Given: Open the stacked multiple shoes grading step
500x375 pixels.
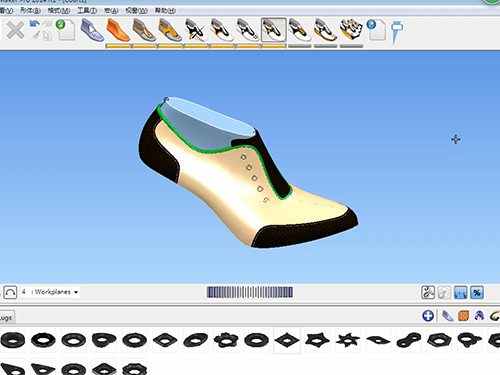Looking at the screenshot, I should tap(351, 29).
